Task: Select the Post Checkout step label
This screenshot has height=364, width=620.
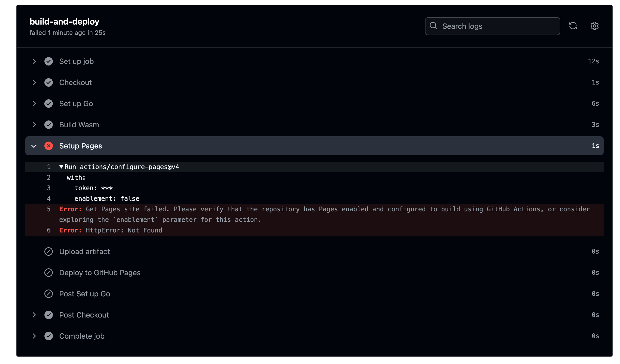Action: pyautogui.click(x=84, y=315)
